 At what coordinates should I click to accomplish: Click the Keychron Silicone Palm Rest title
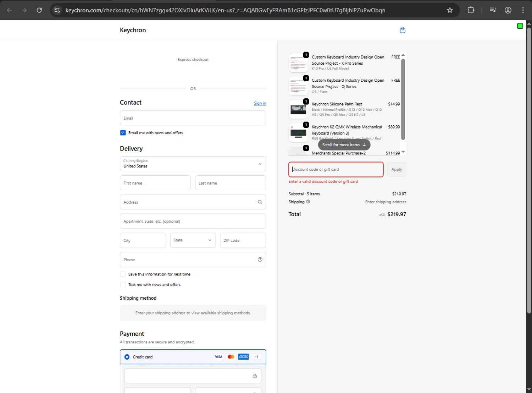point(337,104)
